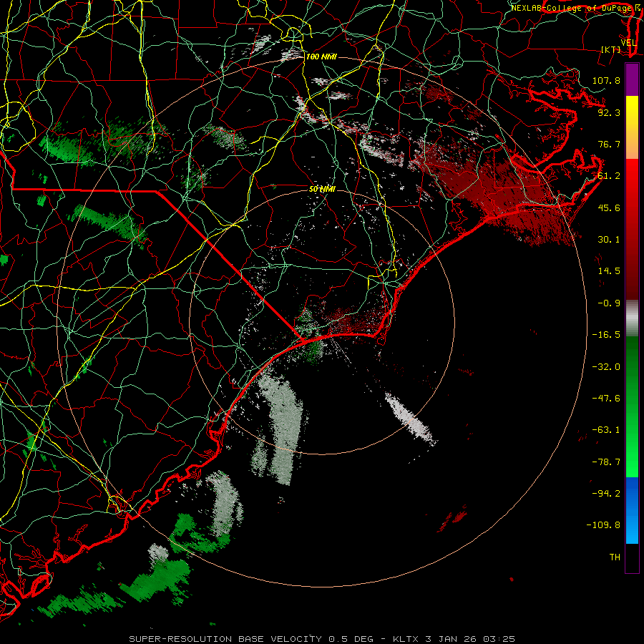Click the -32.0 velocity scale value
Screen dimensions: 644x644
click(x=606, y=367)
